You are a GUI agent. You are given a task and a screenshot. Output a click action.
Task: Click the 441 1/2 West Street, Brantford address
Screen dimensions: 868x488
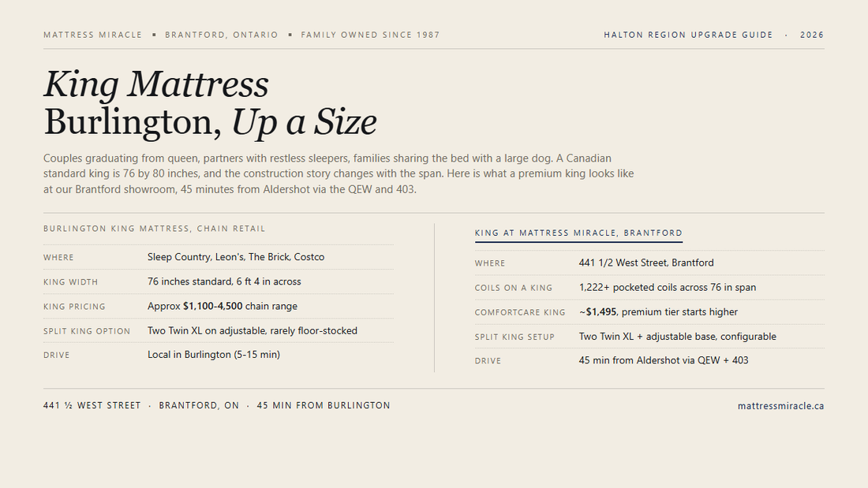[646, 263]
